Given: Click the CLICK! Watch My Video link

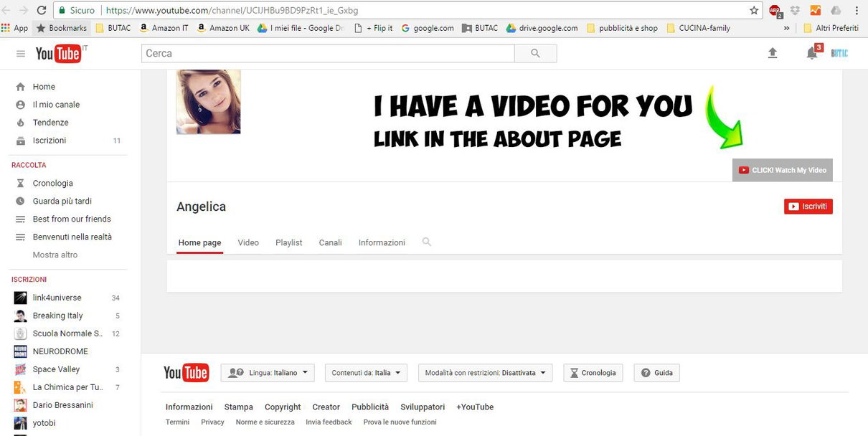Looking at the screenshot, I should click(783, 170).
